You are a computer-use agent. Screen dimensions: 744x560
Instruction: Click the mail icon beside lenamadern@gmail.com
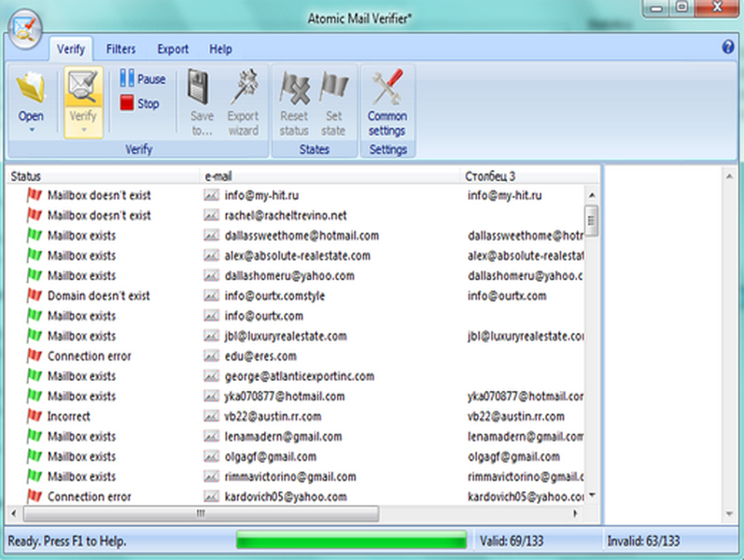point(211,436)
